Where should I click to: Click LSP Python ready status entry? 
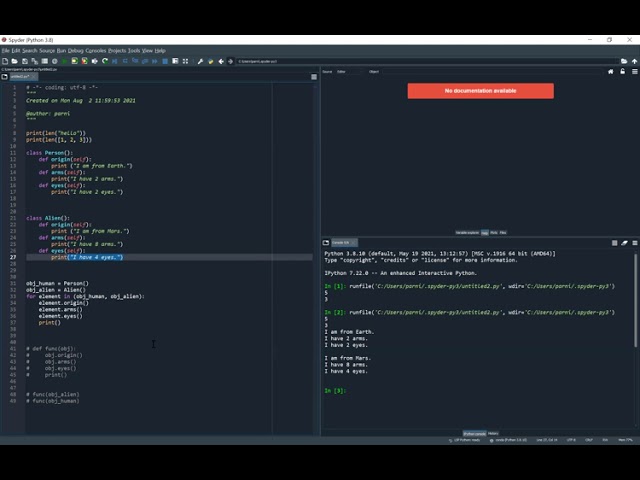pyautogui.click(x=465, y=440)
